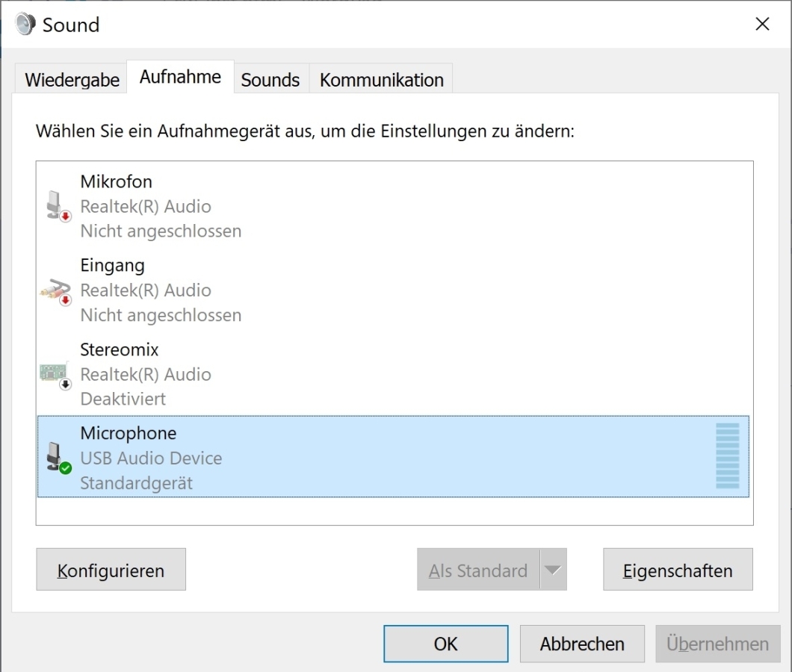792x672 pixels.
Task: Click the Sound speaker icon in title bar
Action: pos(25,25)
